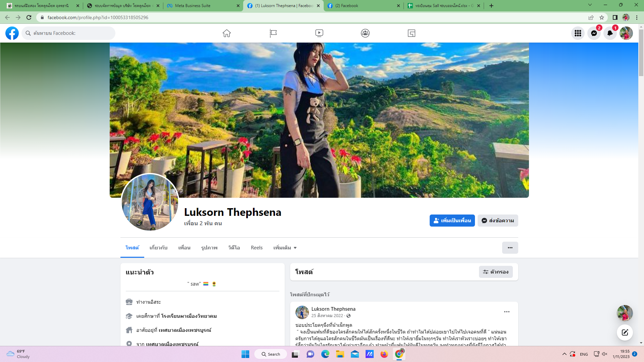This screenshot has width=644, height=362.
Task: Switch to the รูปภาพ tab
Action: point(209,248)
